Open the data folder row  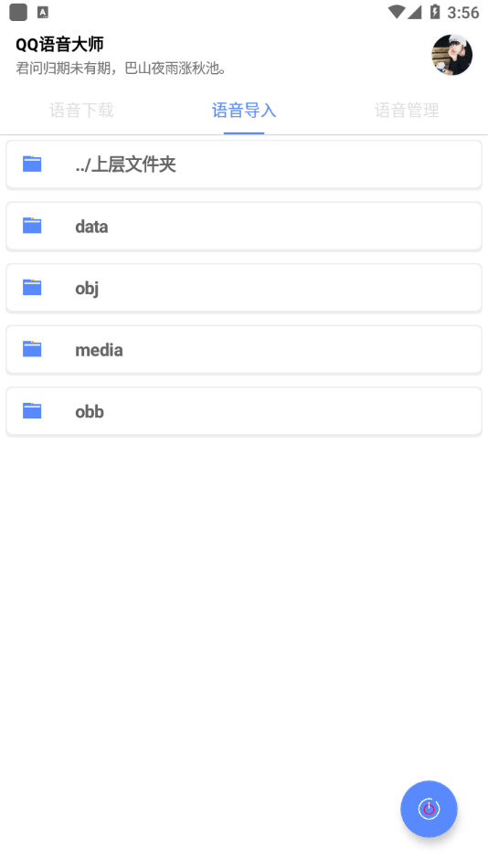244,227
